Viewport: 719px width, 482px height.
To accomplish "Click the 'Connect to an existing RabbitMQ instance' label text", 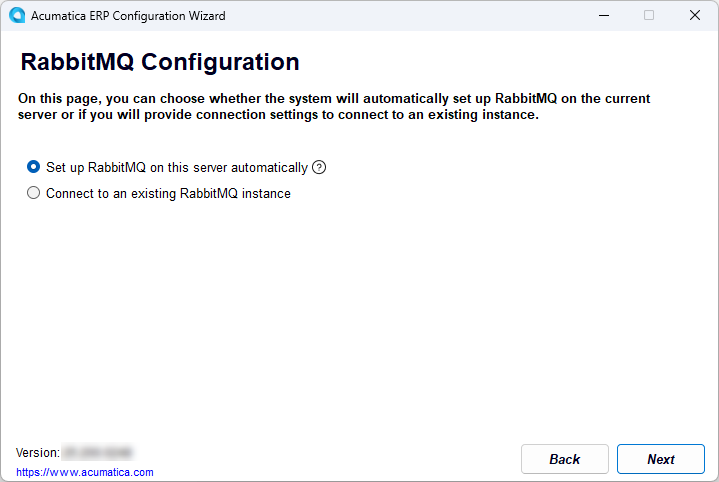I will click(x=168, y=194).
